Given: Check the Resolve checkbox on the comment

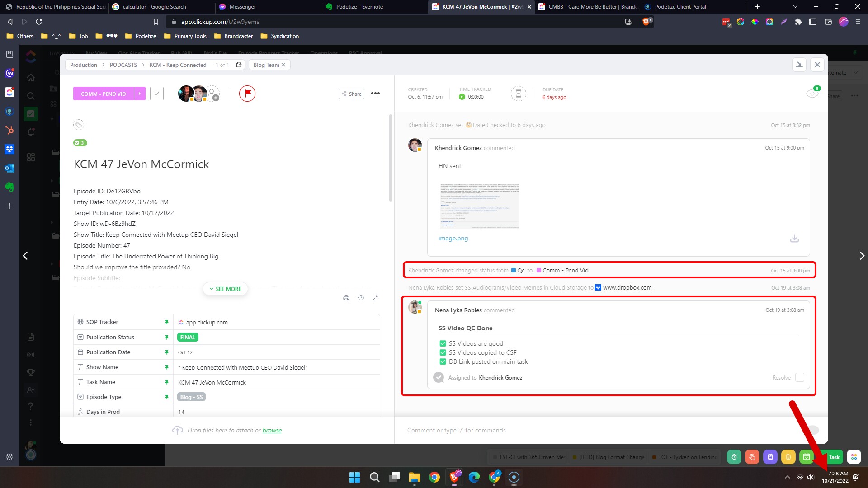Looking at the screenshot, I should 799,378.
